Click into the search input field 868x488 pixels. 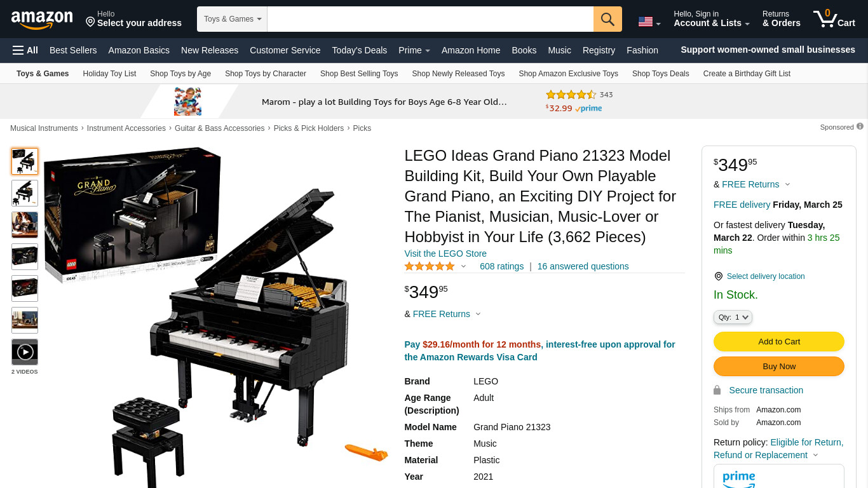(x=430, y=19)
